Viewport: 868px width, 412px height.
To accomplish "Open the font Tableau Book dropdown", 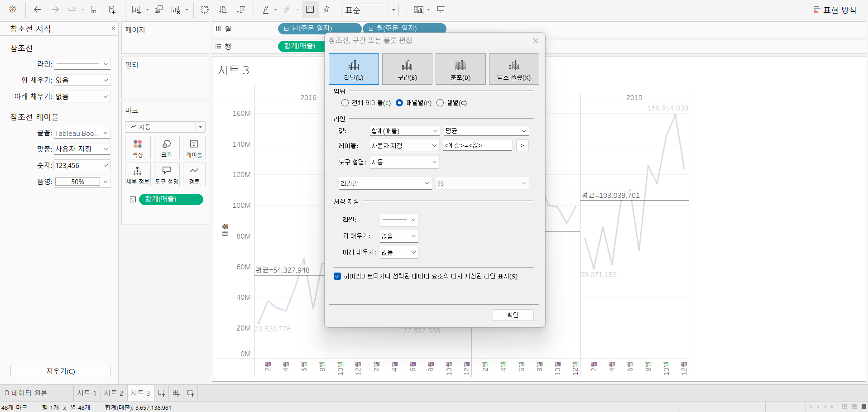I will pyautogui.click(x=82, y=133).
